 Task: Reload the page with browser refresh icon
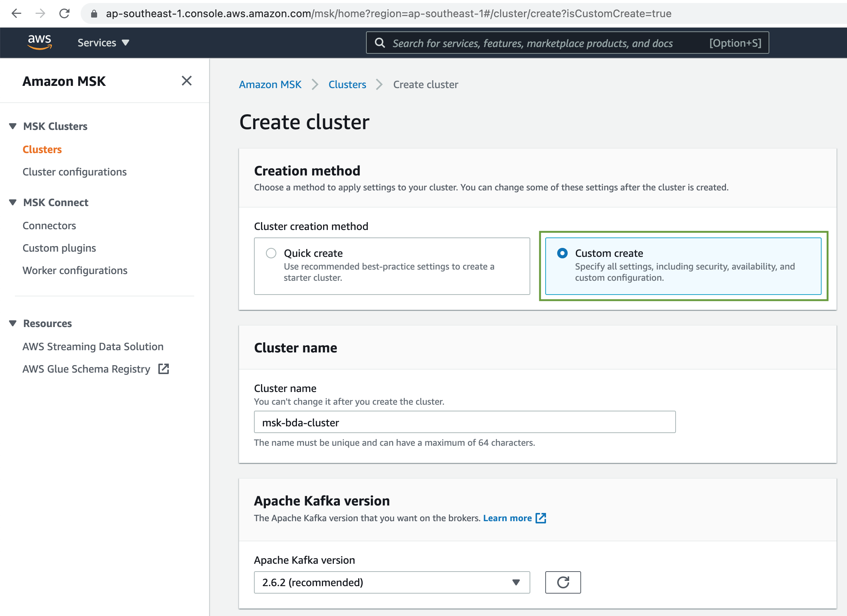[x=65, y=14]
